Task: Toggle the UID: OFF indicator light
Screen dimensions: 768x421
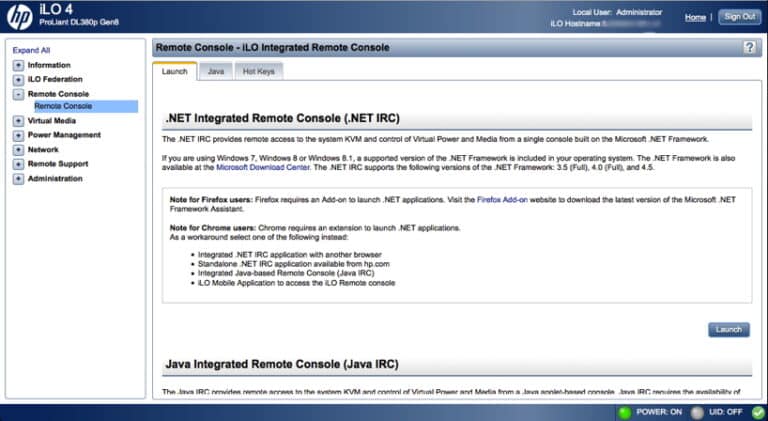Action: (696, 412)
